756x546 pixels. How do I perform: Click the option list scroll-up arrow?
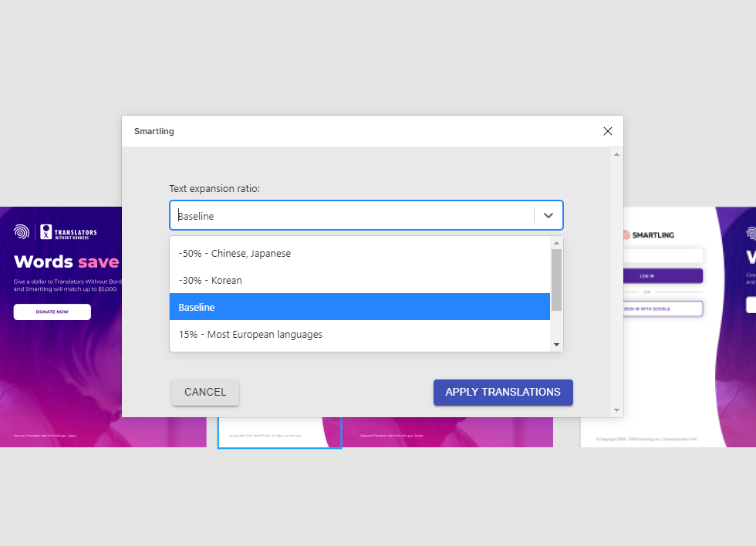coord(556,243)
